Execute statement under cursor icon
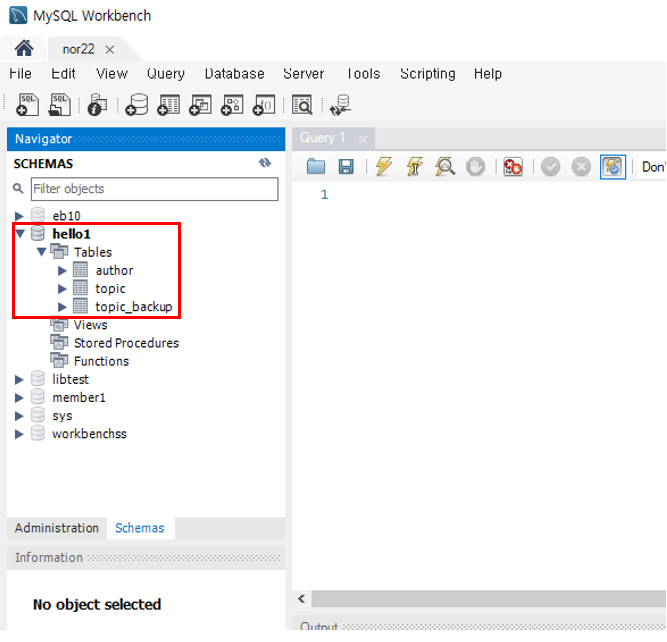 coord(415,166)
